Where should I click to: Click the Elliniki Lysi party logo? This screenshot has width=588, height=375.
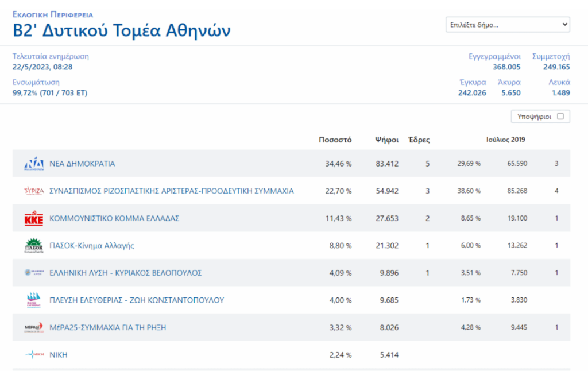[33, 273]
